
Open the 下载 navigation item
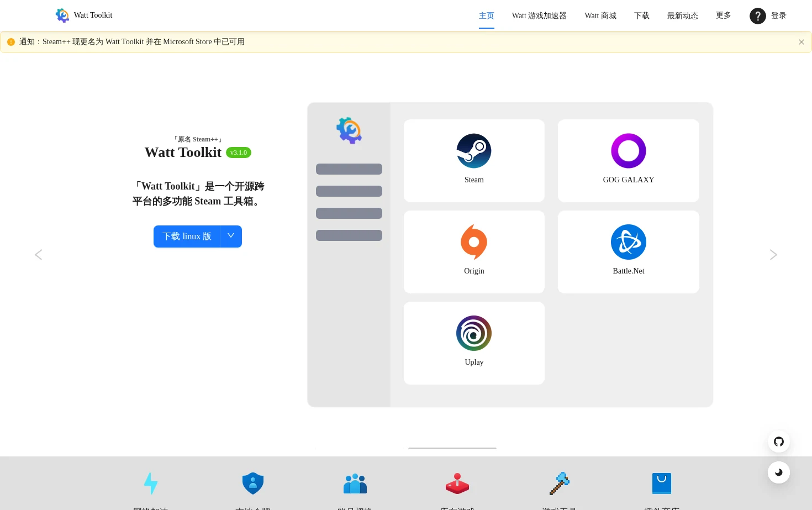click(x=642, y=15)
